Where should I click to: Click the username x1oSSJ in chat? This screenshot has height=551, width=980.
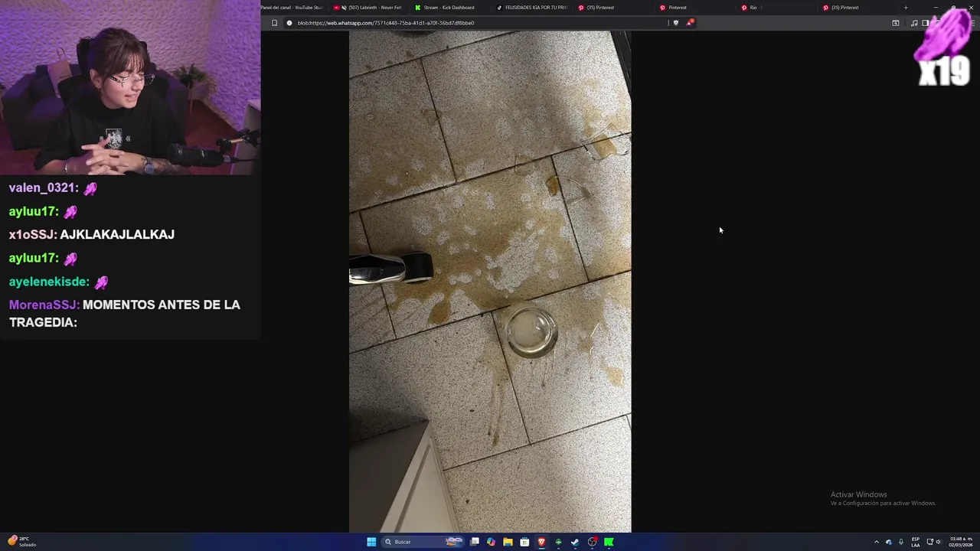pos(33,234)
